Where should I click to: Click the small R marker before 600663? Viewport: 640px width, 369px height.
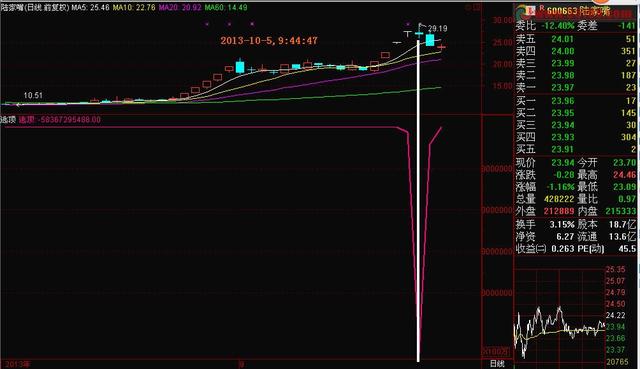coord(542,8)
